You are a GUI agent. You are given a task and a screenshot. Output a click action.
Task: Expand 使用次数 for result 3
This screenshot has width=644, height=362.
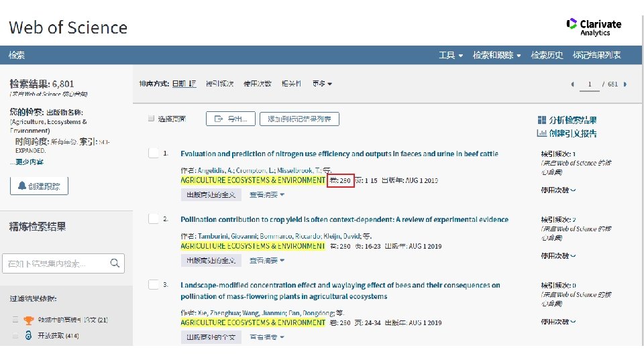tap(558, 322)
